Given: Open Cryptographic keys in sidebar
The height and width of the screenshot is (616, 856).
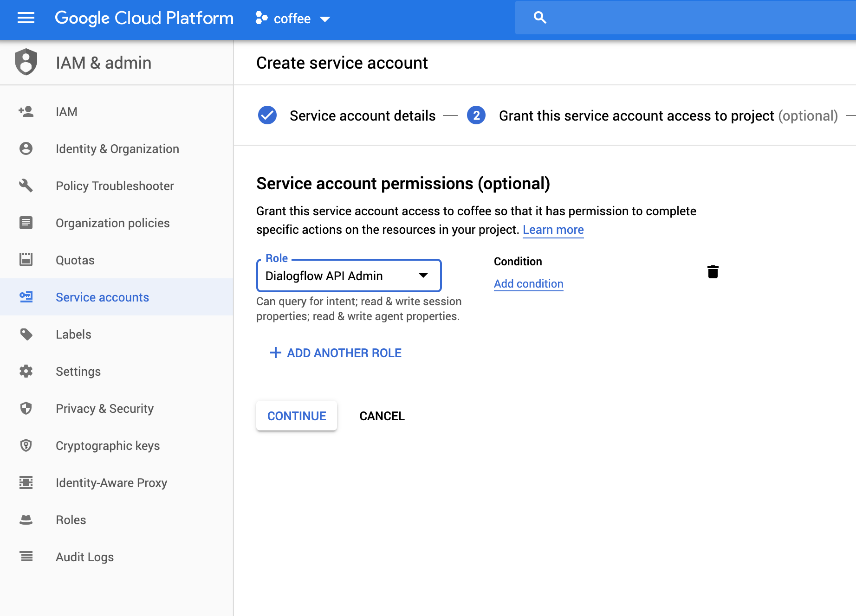Looking at the screenshot, I should [117, 445].
